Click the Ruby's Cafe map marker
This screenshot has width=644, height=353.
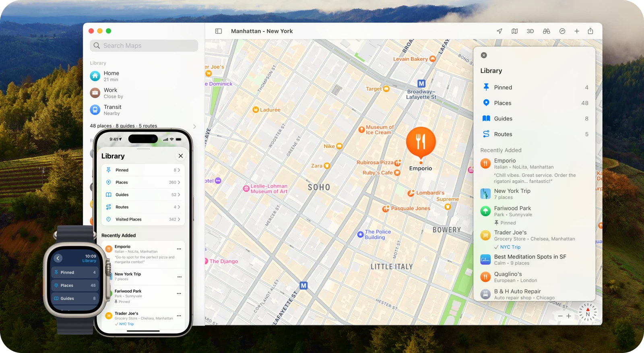397,173
